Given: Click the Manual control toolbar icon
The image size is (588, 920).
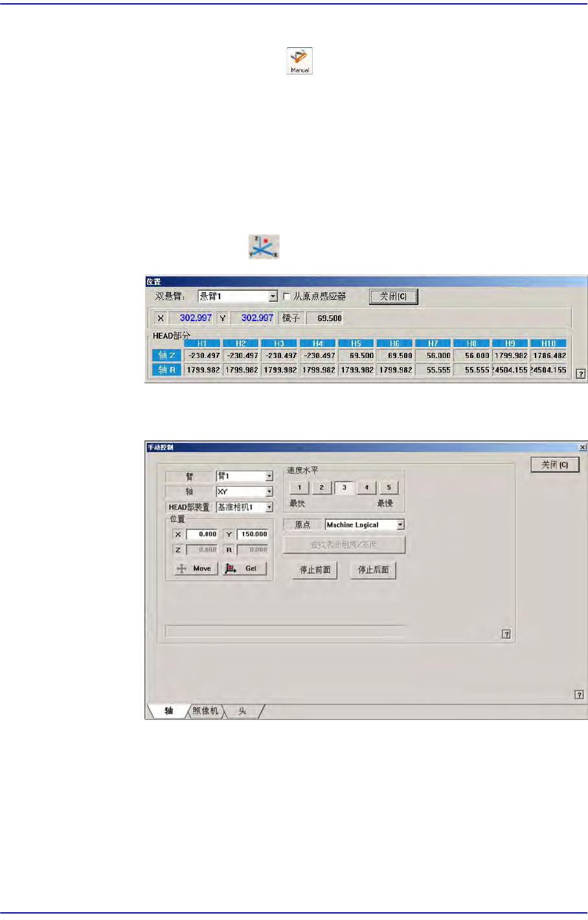Looking at the screenshot, I should 300,61.
